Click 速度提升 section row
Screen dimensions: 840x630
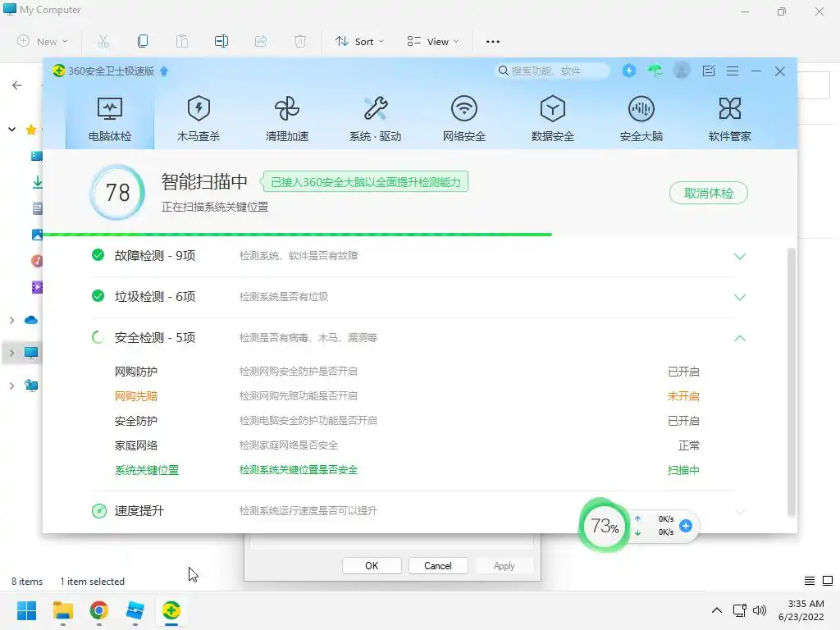coord(413,510)
